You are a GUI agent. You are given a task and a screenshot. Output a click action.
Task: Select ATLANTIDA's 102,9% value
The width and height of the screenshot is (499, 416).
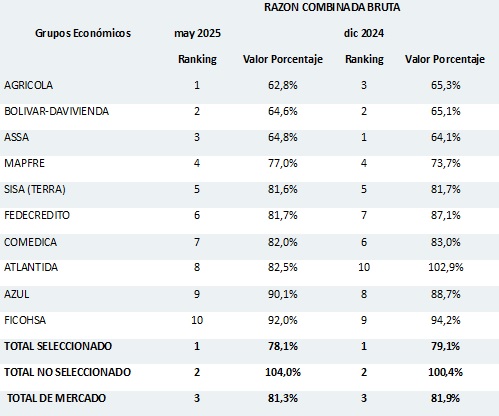(446, 267)
